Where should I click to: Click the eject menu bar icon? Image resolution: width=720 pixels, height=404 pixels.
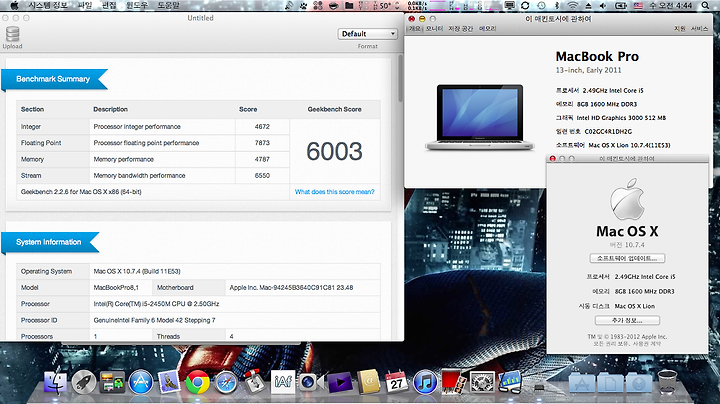tap(588, 6)
